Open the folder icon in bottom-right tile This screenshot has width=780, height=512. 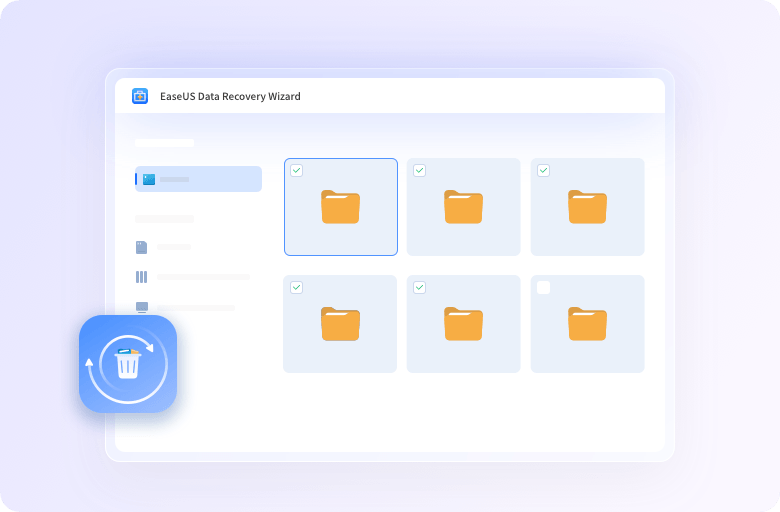587,323
